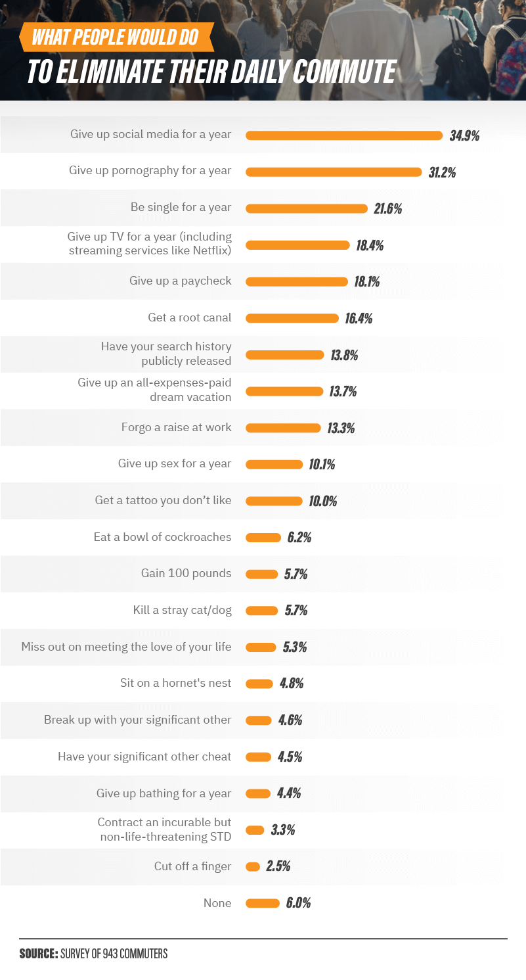Click the 'Give up a paycheck' label

[181, 281]
